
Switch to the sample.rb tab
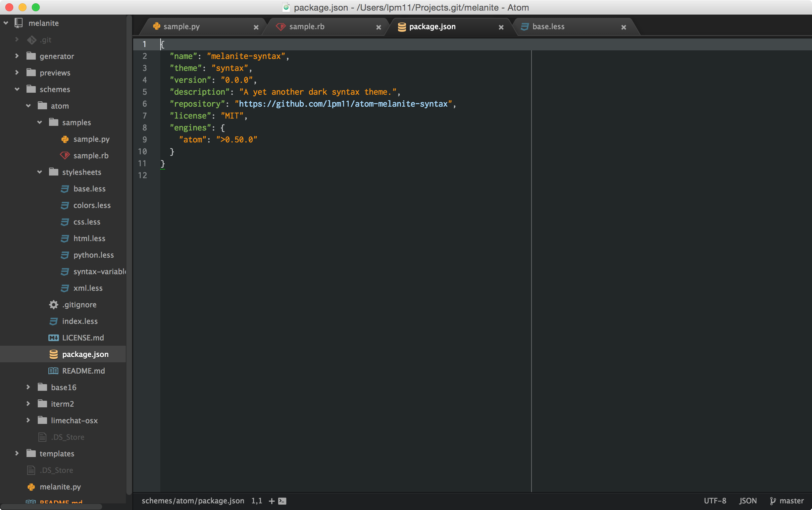click(307, 26)
